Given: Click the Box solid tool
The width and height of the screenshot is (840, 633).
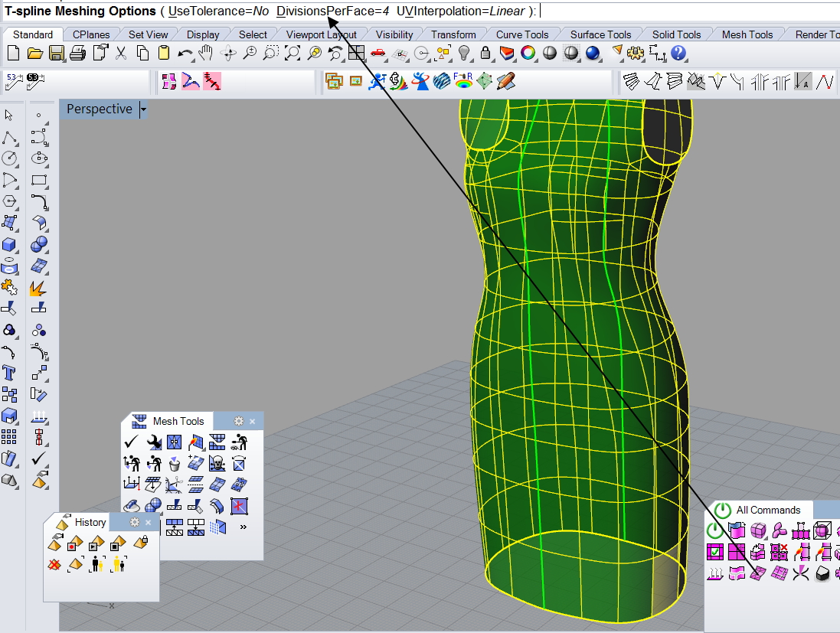Looking at the screenshot, I should [x=9, y=245].
